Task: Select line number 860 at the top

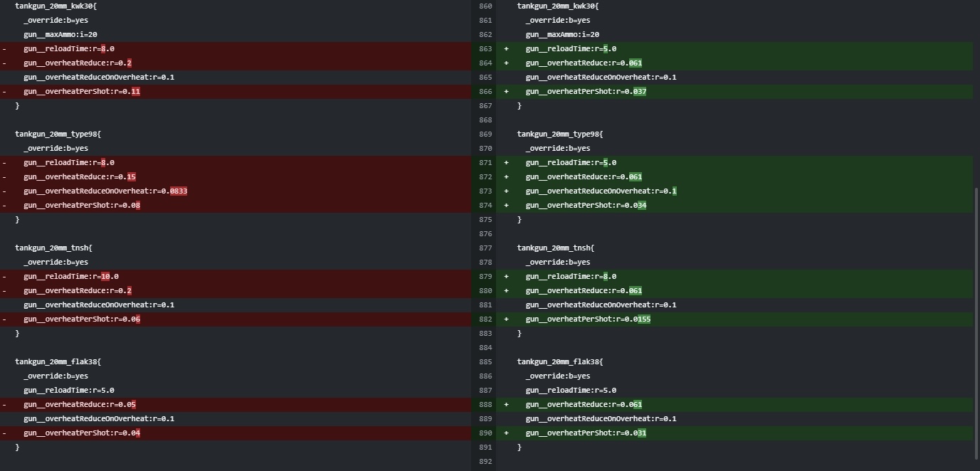Action: pyautogui.click(x=485, y=6)
